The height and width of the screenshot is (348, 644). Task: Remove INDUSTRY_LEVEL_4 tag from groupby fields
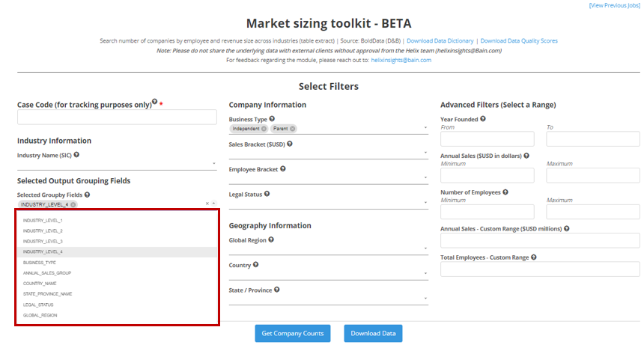coord(73,204)
